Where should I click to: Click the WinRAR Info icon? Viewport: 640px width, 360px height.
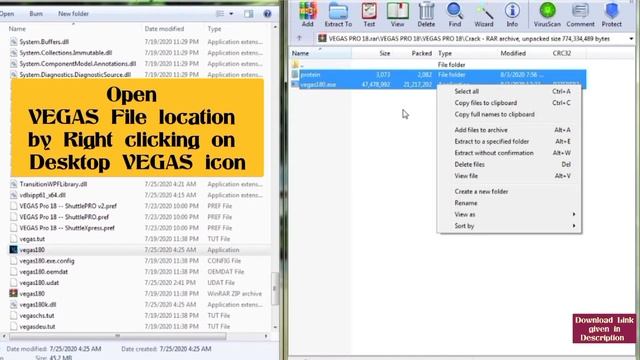pos(512,14)
